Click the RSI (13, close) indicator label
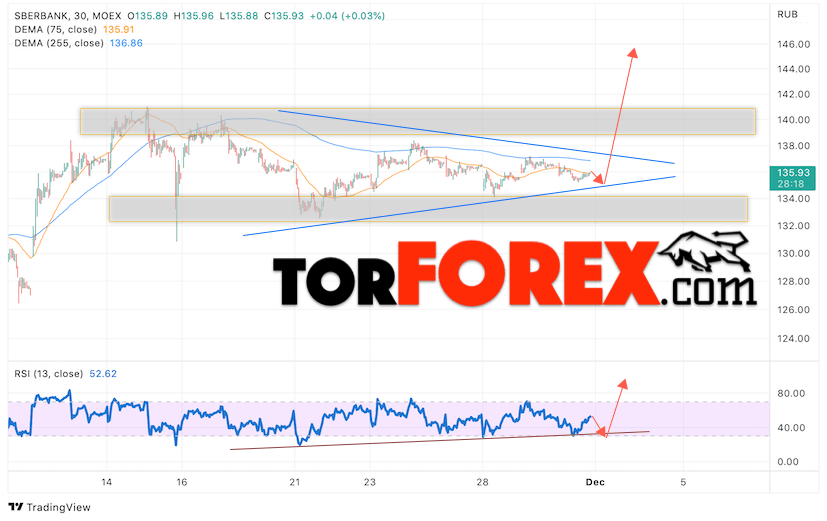 point(49,374)
